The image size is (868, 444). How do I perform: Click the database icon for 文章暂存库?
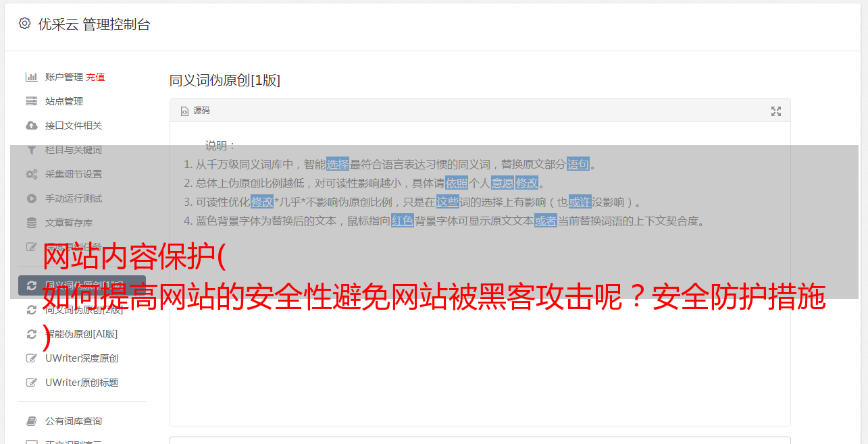tap(31, 223)
